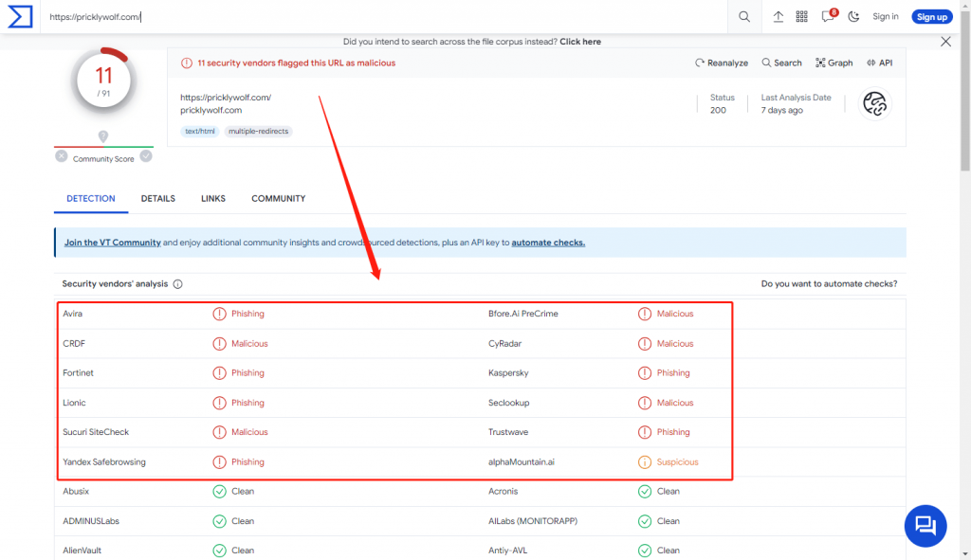Click the page vertical scrollbar thumb

pyautogui.click(x=964, y=90)
